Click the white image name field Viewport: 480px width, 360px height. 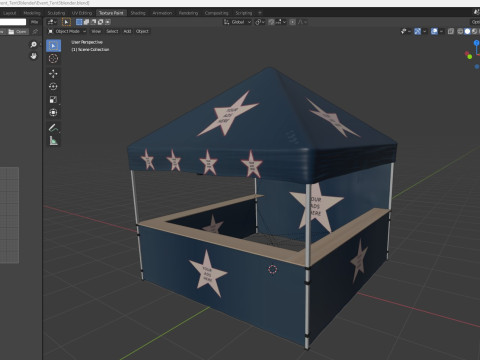(13, 22)
